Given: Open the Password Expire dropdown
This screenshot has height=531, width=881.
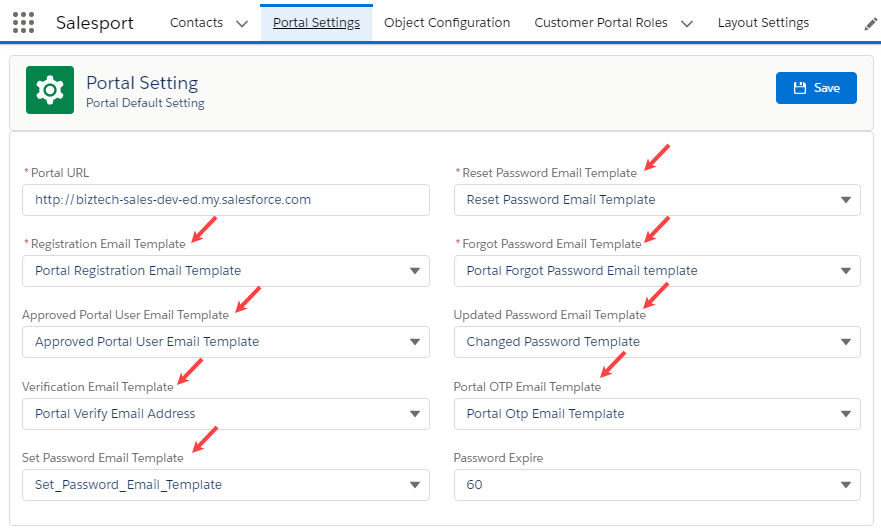Looking at the screenshot, I should [x=657, y=485].
